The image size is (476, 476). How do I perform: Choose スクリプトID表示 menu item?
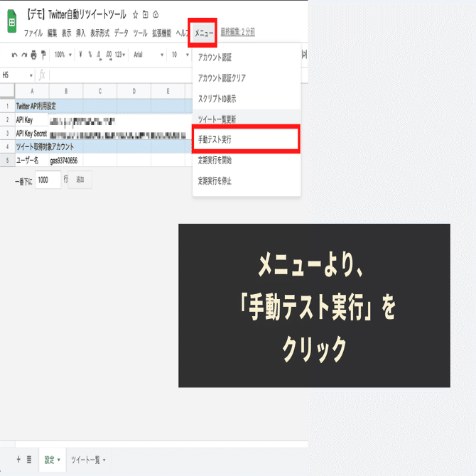point(247,98)
